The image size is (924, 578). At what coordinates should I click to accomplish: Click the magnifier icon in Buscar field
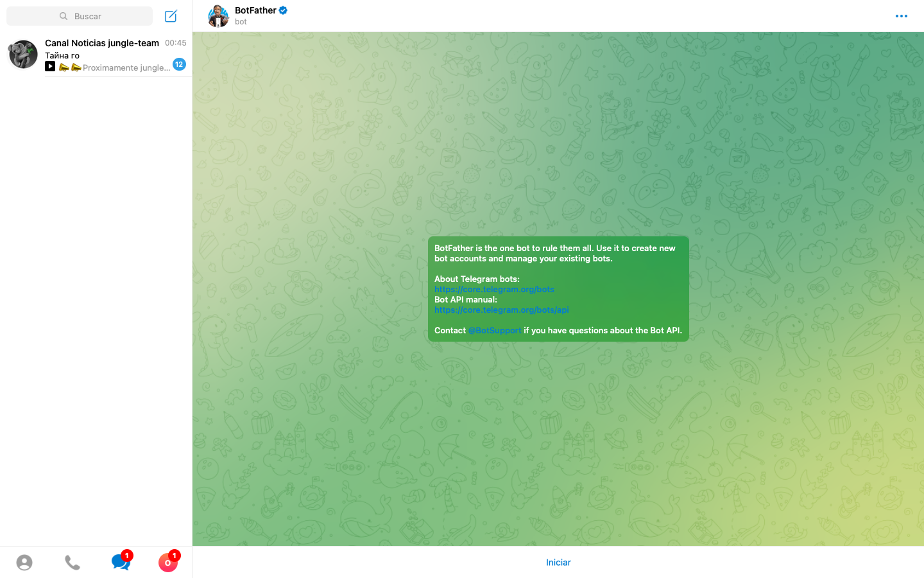64,16
